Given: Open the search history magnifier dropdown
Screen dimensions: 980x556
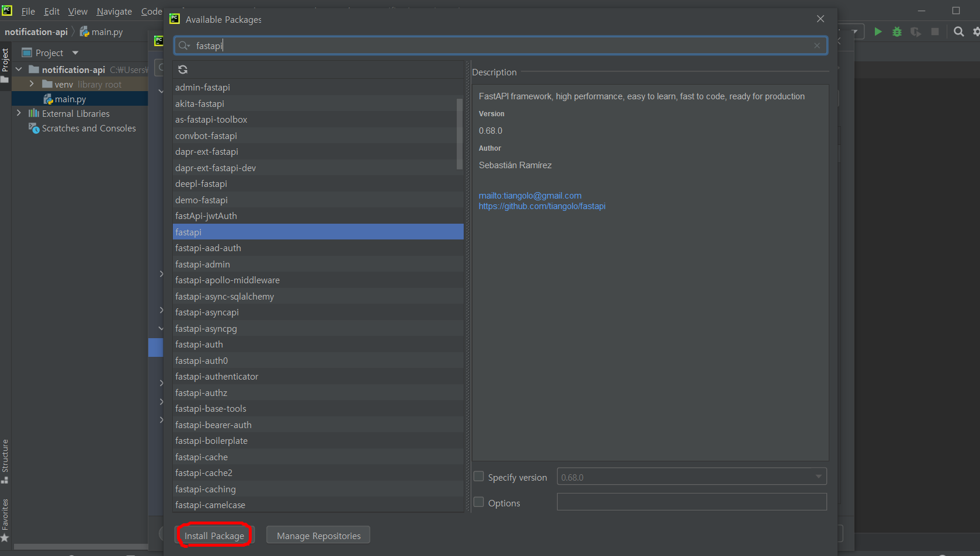Looking at the screenshot, I should click(185, 46).
